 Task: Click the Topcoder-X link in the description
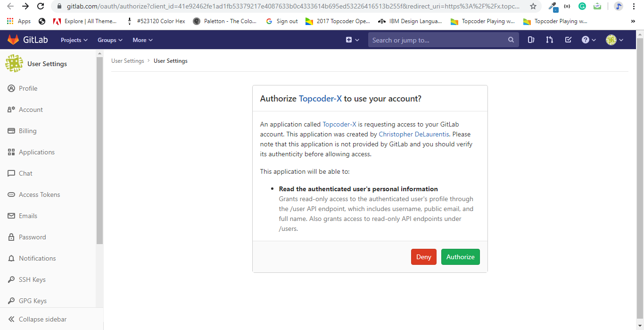[x=339, y=124]
